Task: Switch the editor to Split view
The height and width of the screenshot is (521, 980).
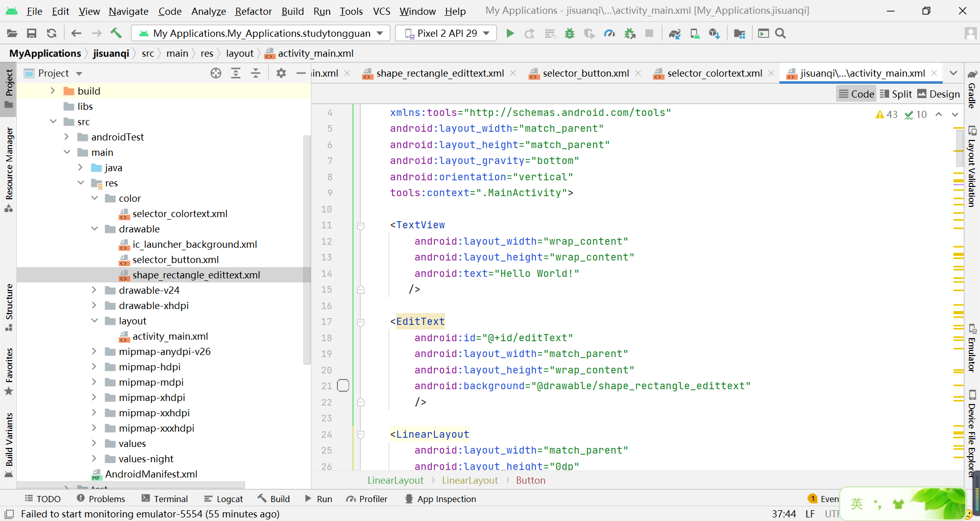Action: [x=896, y=93]
